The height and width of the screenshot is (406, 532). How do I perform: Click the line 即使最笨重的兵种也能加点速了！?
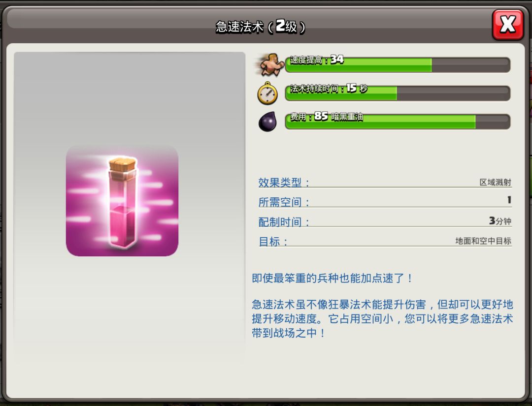(x=332, y=278)
